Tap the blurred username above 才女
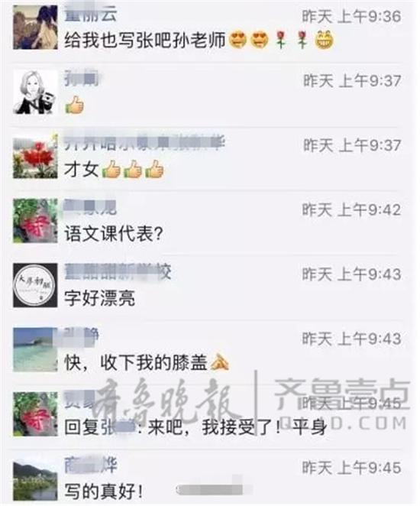420x506 pixels. coord(144,143)
